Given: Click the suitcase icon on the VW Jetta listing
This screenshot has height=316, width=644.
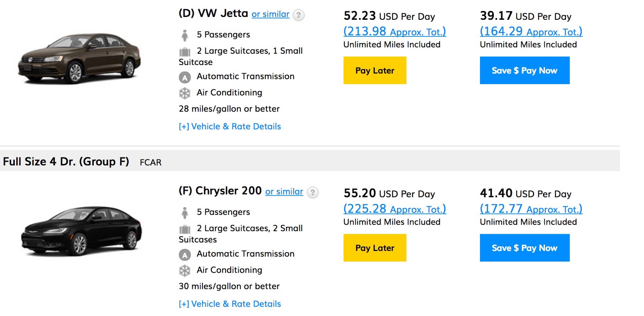Looking at the screenshot, I should pyautogui.click(x=185, y=51).
